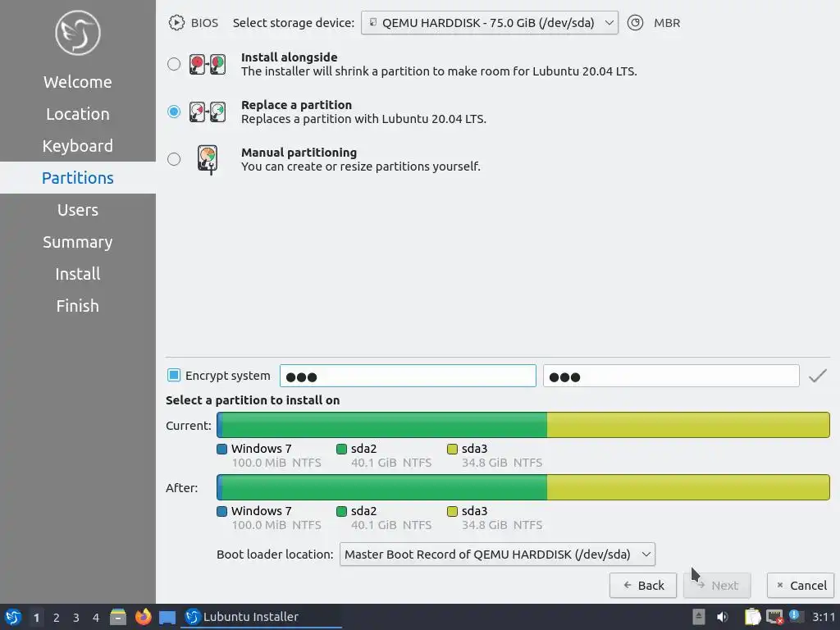Click the update notifier tray icon
The width and height of the screenshot is (840, 630).
794,615
